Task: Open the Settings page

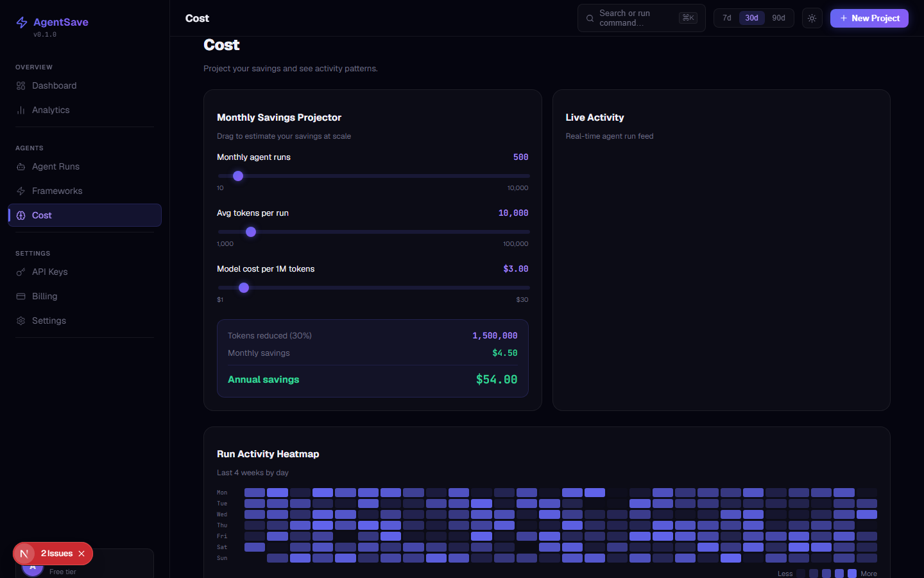Action: (x=85, y=321)
